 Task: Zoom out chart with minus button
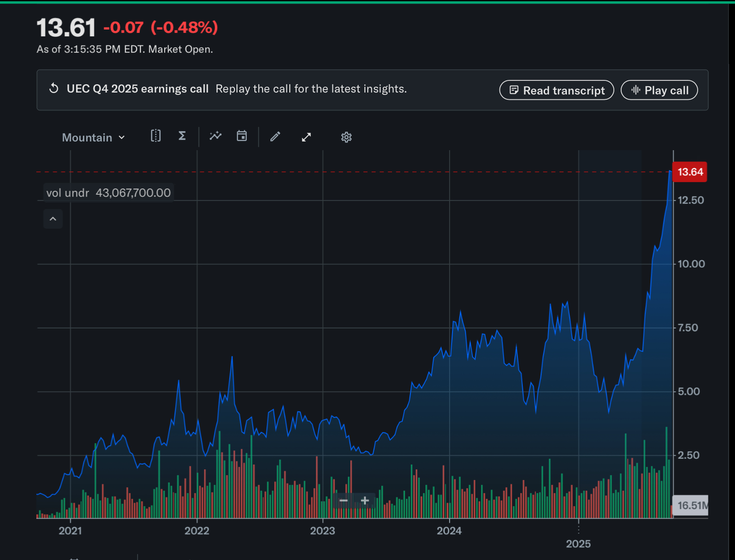click(344, 500)
